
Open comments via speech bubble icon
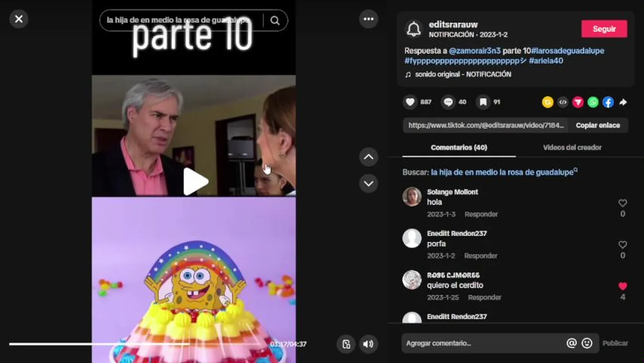pyautogui.click(x=448, y=102)
